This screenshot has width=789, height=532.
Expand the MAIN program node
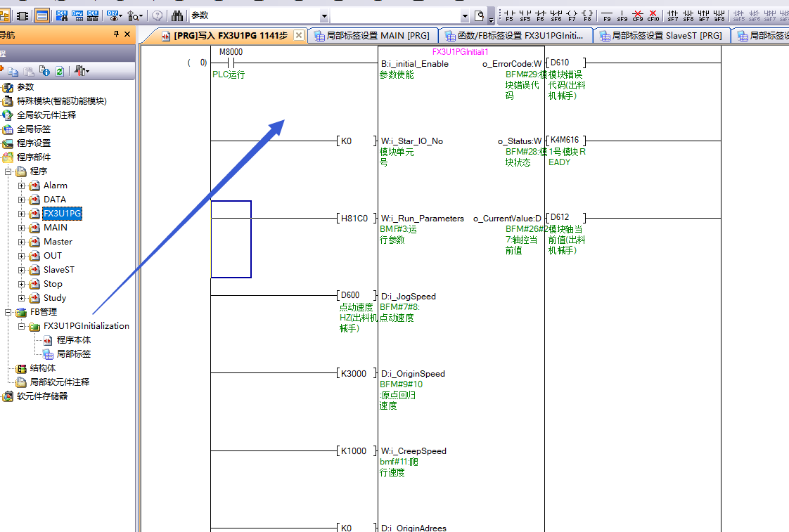tap(22, 228)
